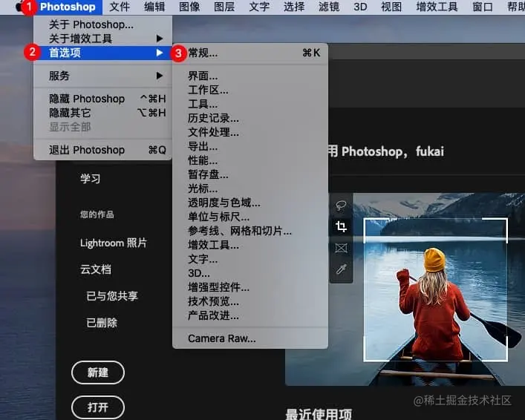Expand the 服务 submenu
The width and height of the screenshot is (525, 420).
coord(102,76)
